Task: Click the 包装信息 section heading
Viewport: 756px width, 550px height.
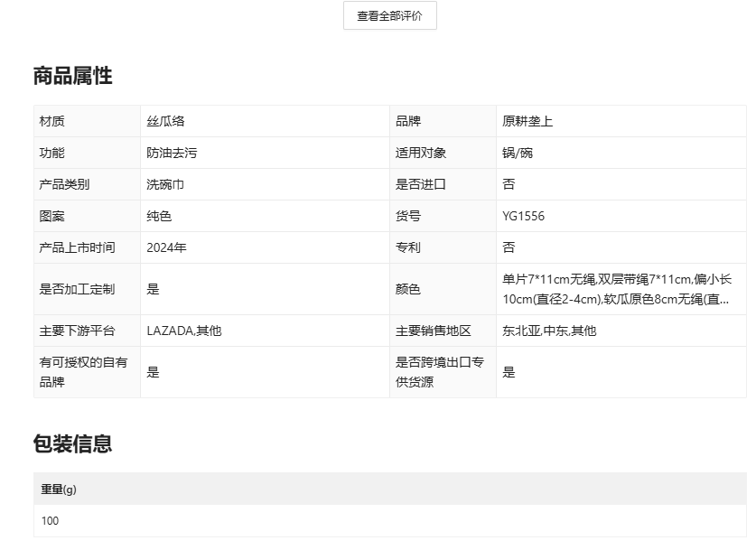Action: click(73, 443)
